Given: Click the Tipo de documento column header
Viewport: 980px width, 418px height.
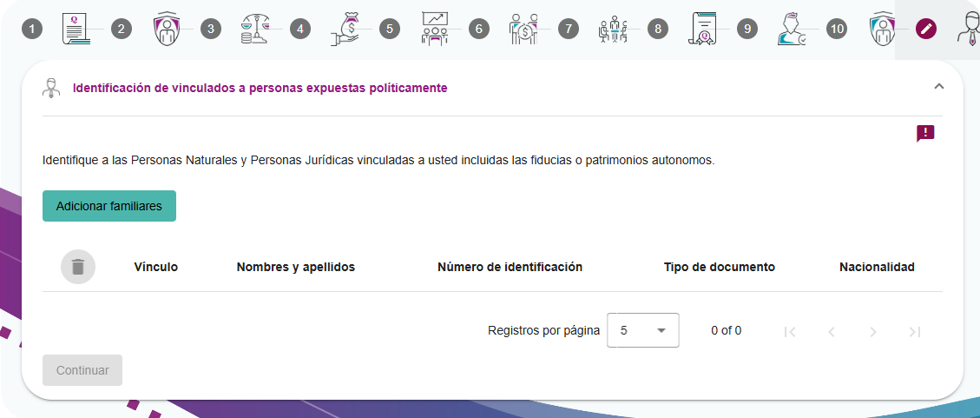Looking at the screenshot, I should [x=720, y=267].
